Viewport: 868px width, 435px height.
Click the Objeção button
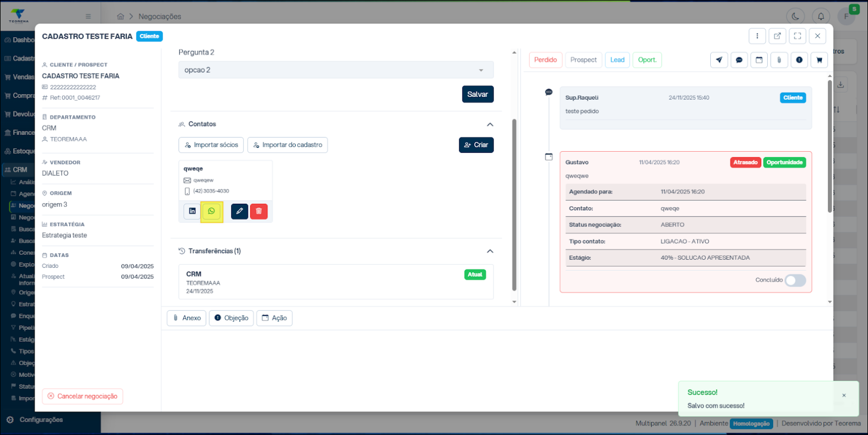(231, 318)
